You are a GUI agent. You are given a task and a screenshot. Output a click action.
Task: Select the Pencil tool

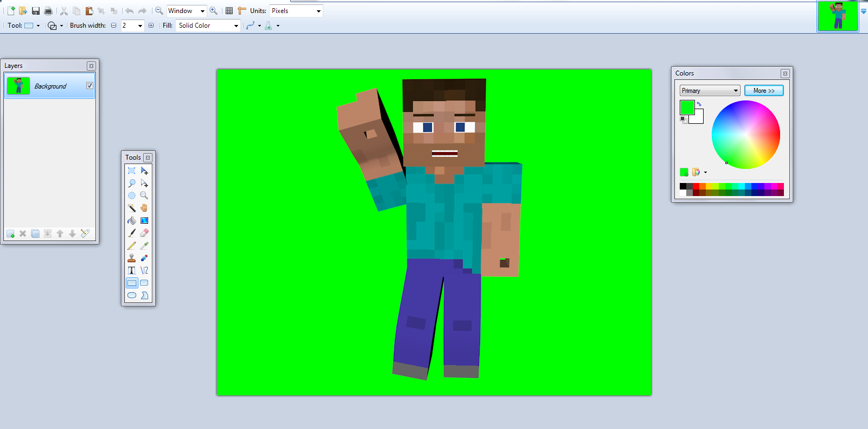(132, 245)
